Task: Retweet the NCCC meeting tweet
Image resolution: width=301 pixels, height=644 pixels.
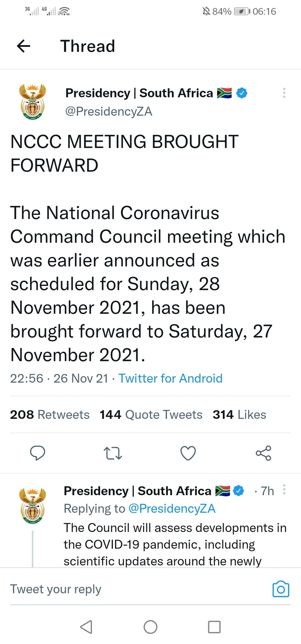Action: coord(112,453)
